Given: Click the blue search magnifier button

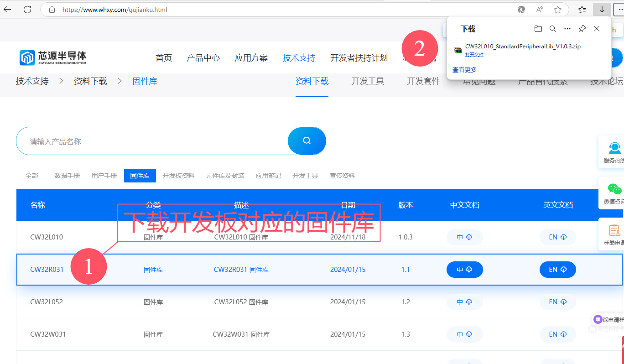Looking at the screenshot, I should pyautogui.click(x=307, y=141).
